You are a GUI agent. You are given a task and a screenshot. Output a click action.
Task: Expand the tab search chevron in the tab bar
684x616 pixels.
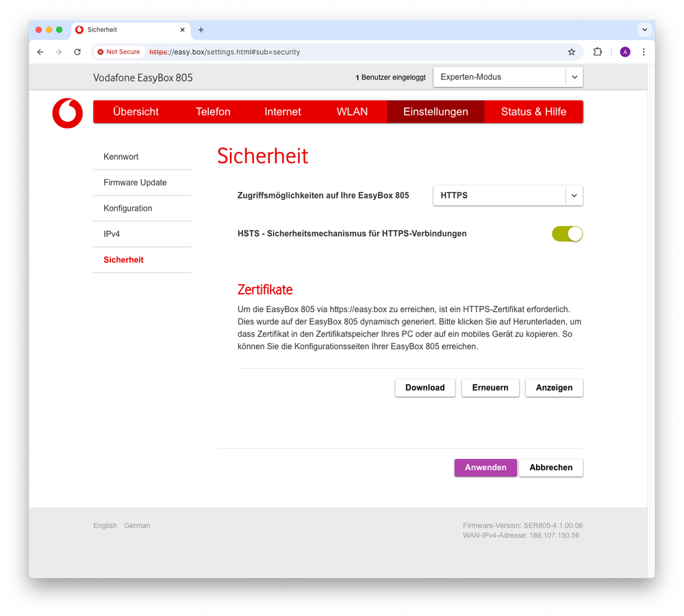point(644,29)
